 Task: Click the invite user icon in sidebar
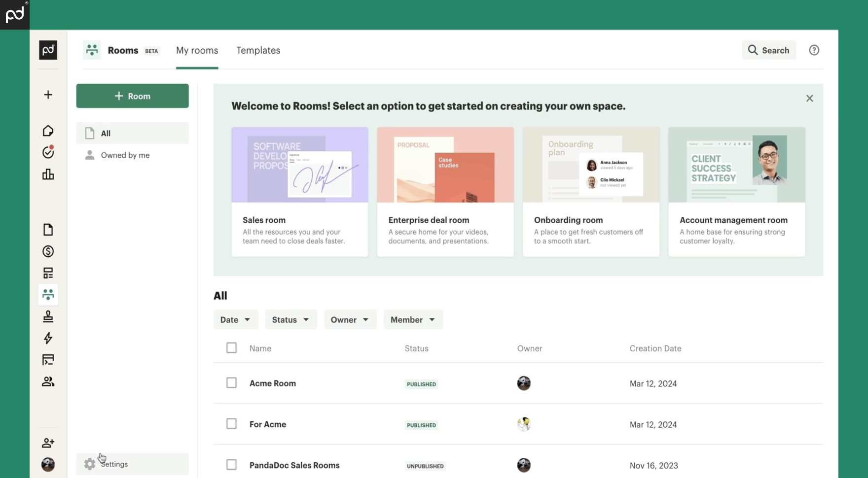pos(48,443)
